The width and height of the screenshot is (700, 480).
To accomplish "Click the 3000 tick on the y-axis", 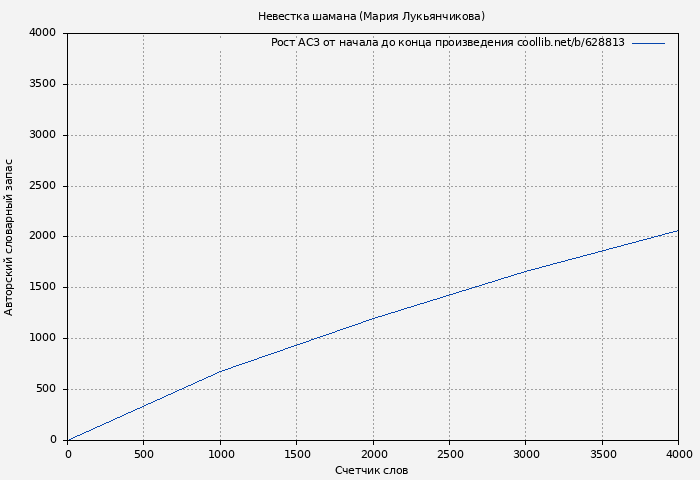I will click(x=42, y=135).
